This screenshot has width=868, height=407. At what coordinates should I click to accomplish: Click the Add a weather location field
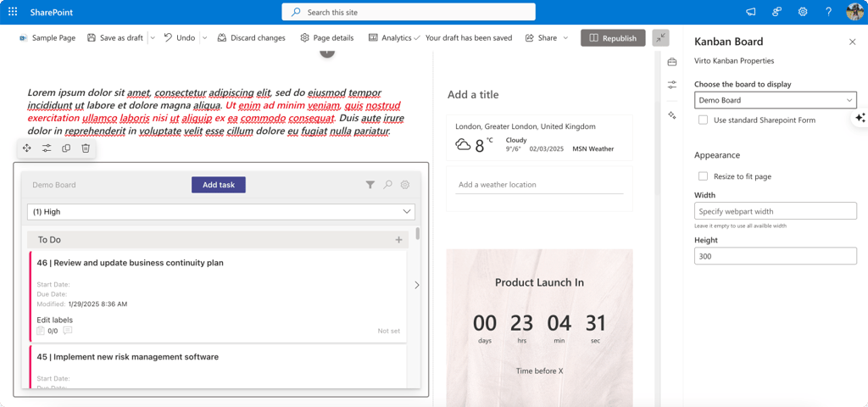(x=539, y=185)
